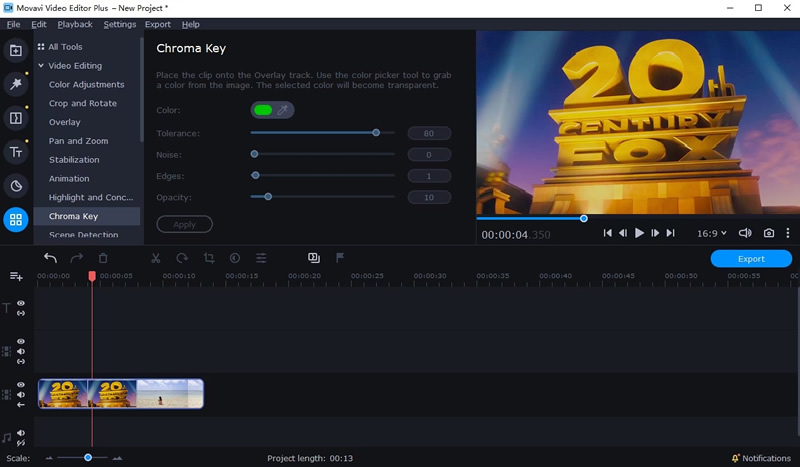This screenshot has width=800, height=467.
Task: Undo the last action
Action: [50, 258]
